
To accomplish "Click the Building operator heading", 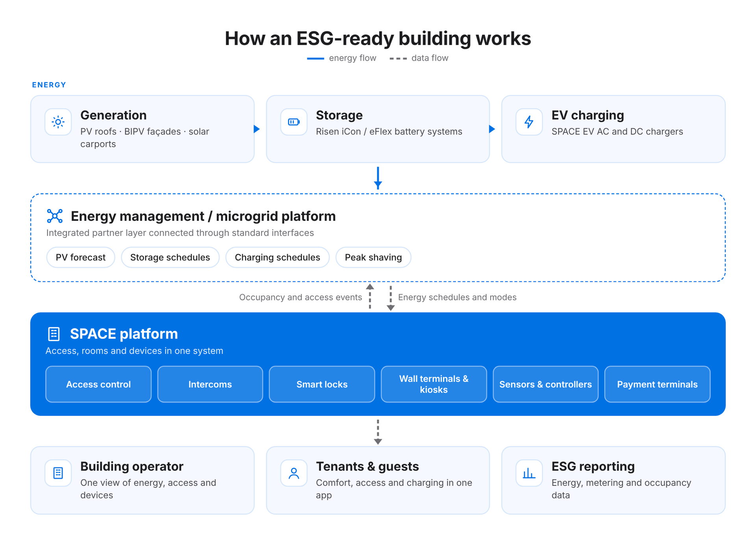I will (x=132, y=467).
